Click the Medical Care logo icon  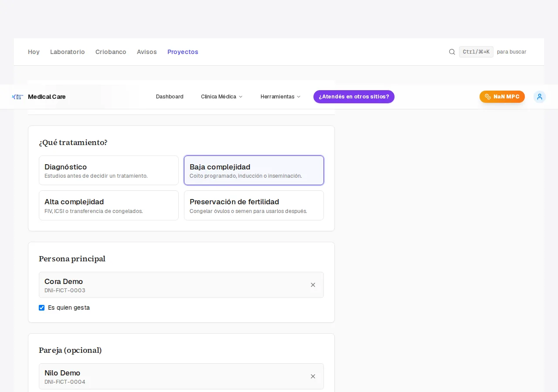(x=17, y=97)
